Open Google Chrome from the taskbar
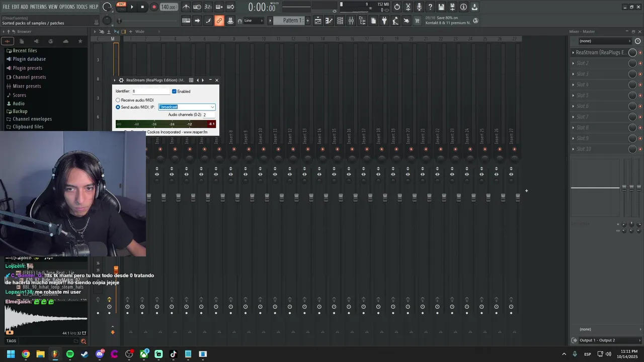The height and width of the screenshot is (362, 644). coord(26,354)
